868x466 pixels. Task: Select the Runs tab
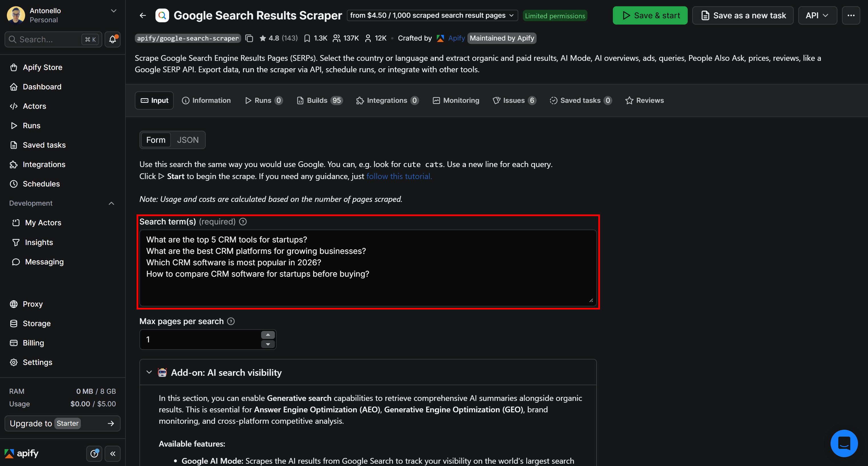[264, 100]
